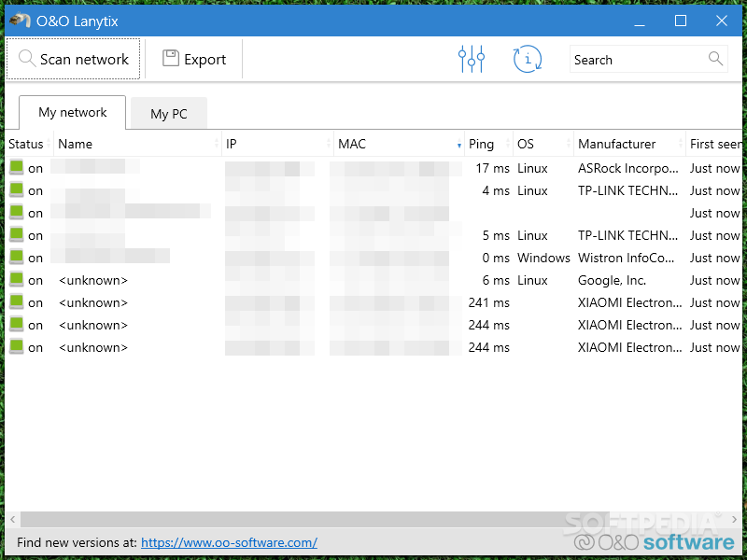Open the settings sliders icon
747x560 pixels.
click(x=472, y=59)
